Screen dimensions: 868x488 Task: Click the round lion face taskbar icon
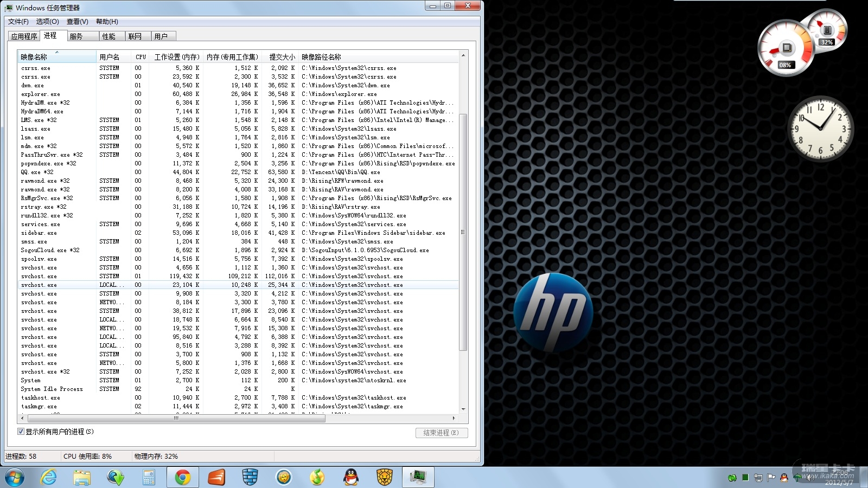284,478
